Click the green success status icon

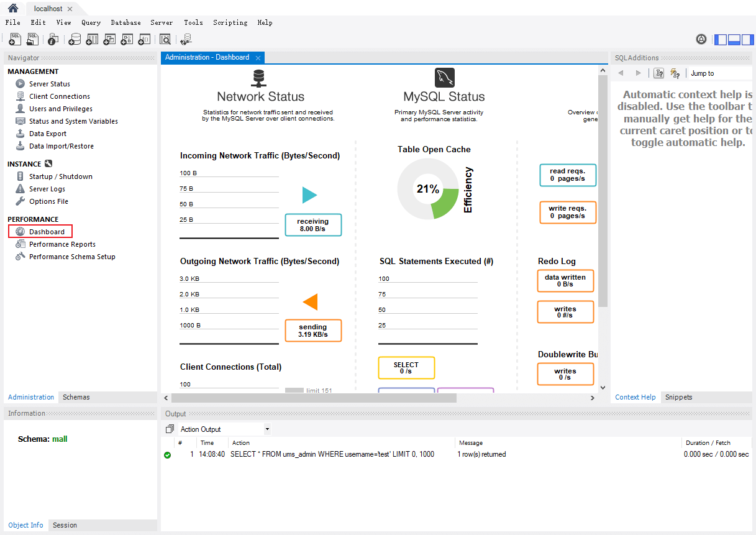(167, 455)
